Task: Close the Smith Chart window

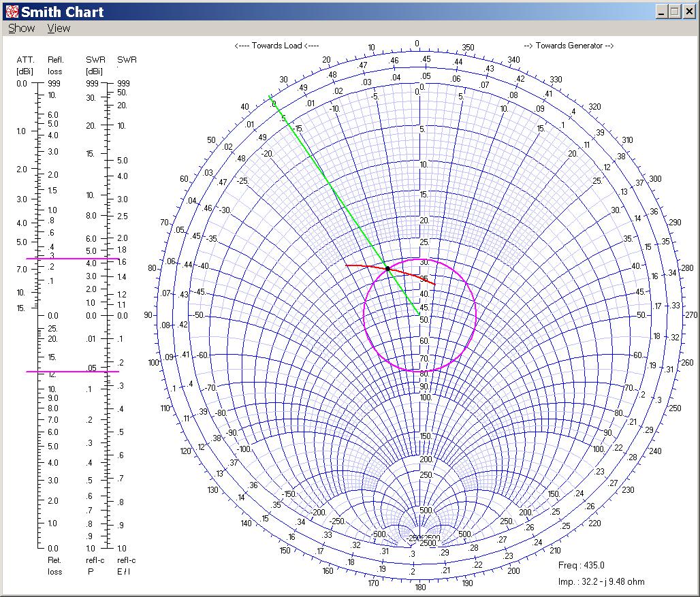Action: (x=689, y=12)
